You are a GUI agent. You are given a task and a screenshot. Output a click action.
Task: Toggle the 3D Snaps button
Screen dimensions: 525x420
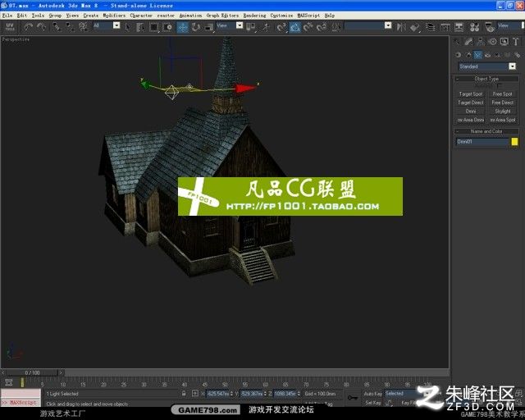pos(281,27)
